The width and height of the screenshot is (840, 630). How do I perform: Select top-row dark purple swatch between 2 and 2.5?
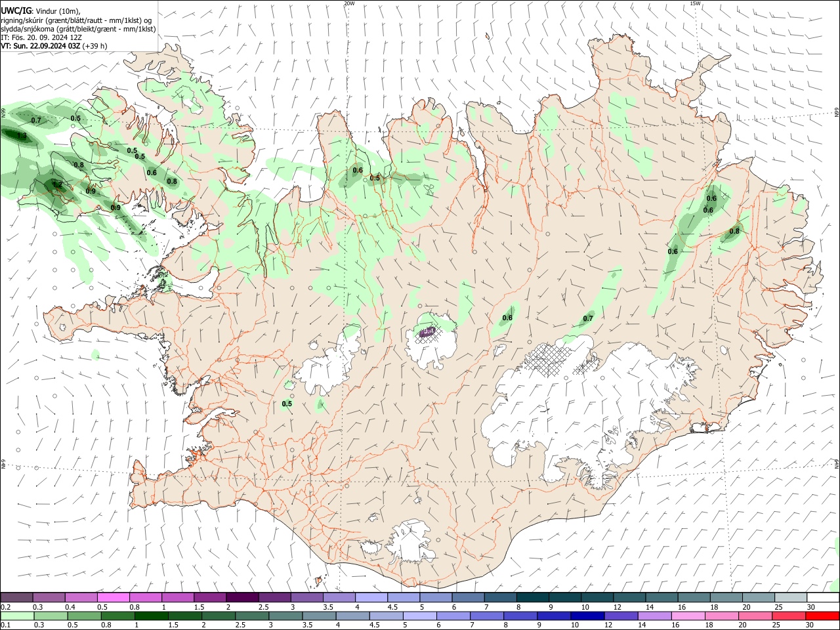[242, 597]
